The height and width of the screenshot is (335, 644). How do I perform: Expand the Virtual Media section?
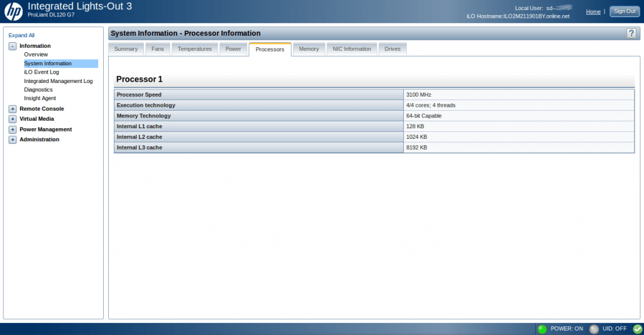13,119
